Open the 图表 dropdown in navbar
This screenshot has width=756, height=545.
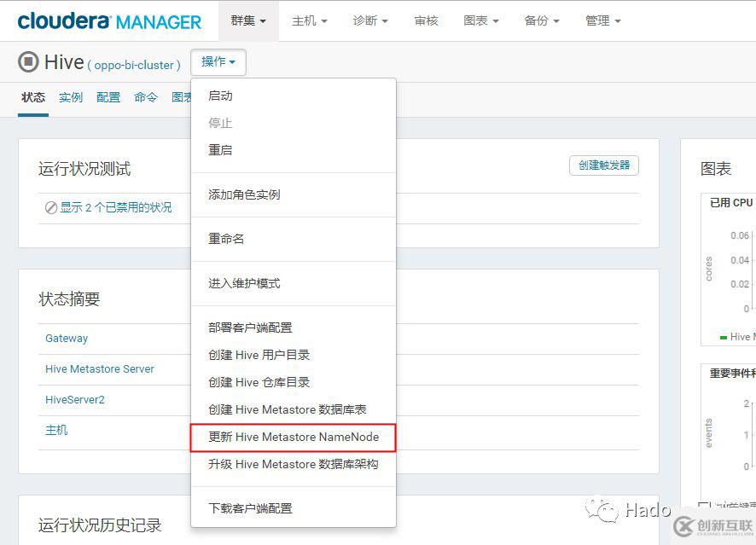(x=480, y=20)
